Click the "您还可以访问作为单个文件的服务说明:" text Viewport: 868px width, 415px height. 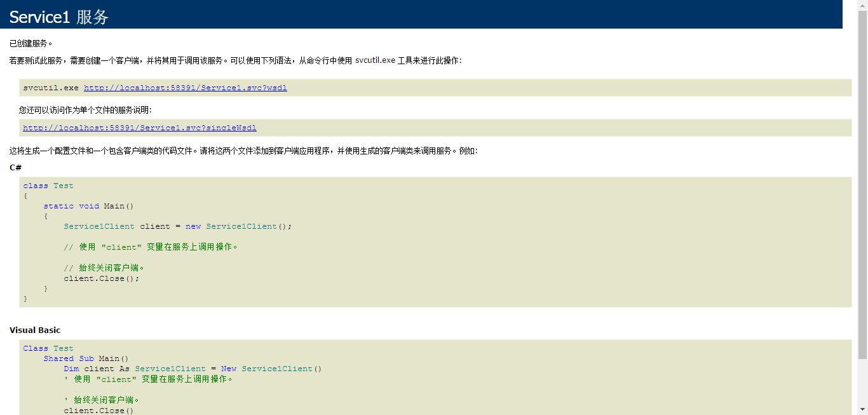click(85, 110)
